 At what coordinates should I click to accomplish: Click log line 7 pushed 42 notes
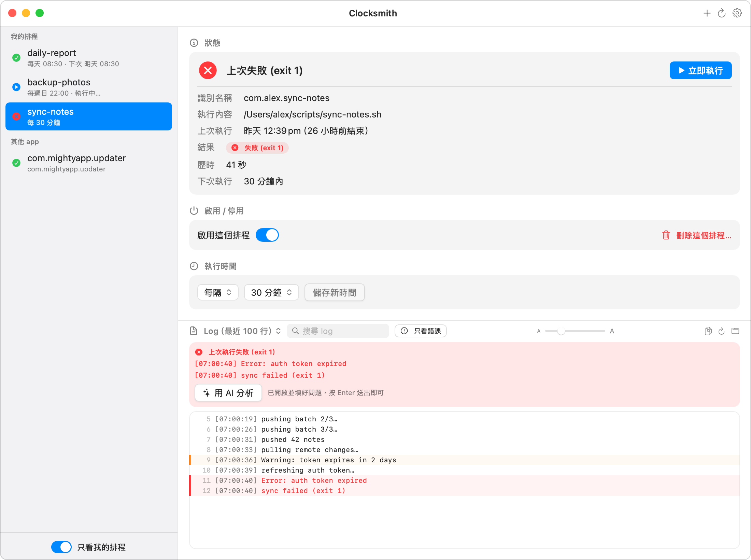point(465,439)
